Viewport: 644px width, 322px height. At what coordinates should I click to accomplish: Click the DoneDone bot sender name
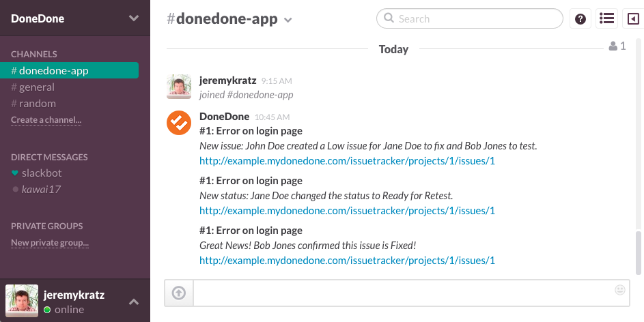tap(224, 116)
